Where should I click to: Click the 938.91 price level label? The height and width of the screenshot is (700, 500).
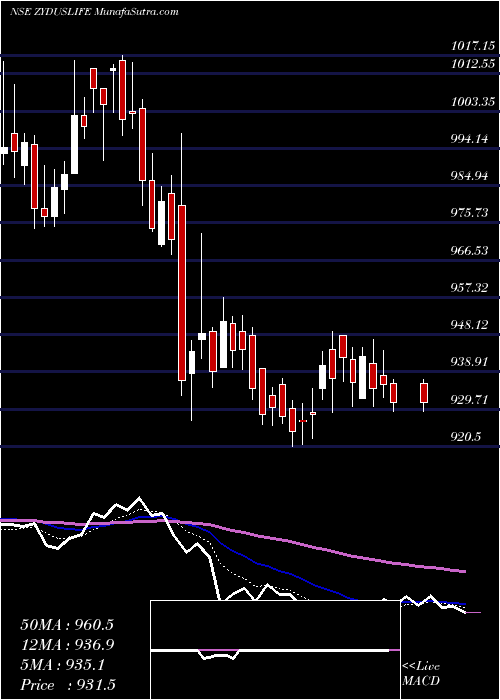[x=469, y=362]
